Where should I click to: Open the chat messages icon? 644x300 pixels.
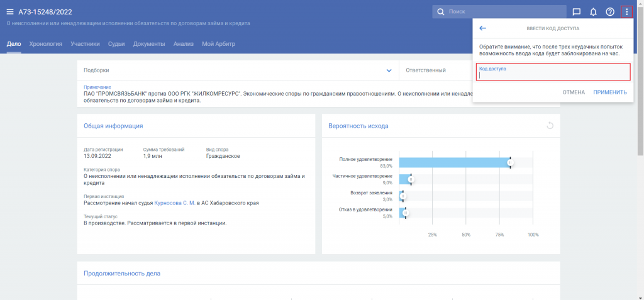click(577, 12)
